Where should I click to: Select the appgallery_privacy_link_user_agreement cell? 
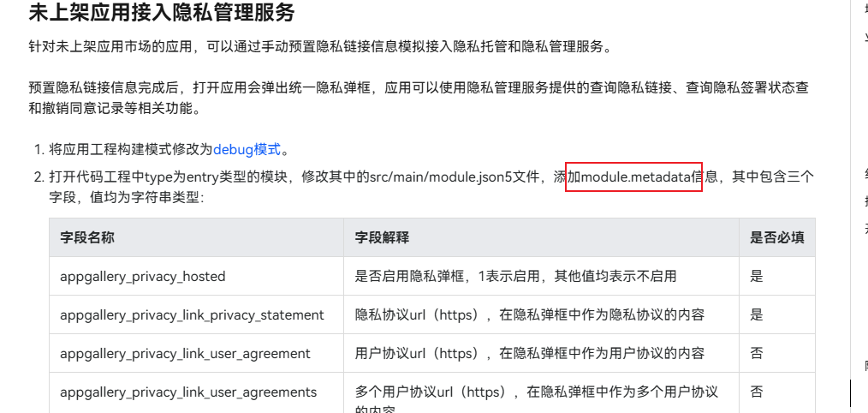click(x=185, y=353)
